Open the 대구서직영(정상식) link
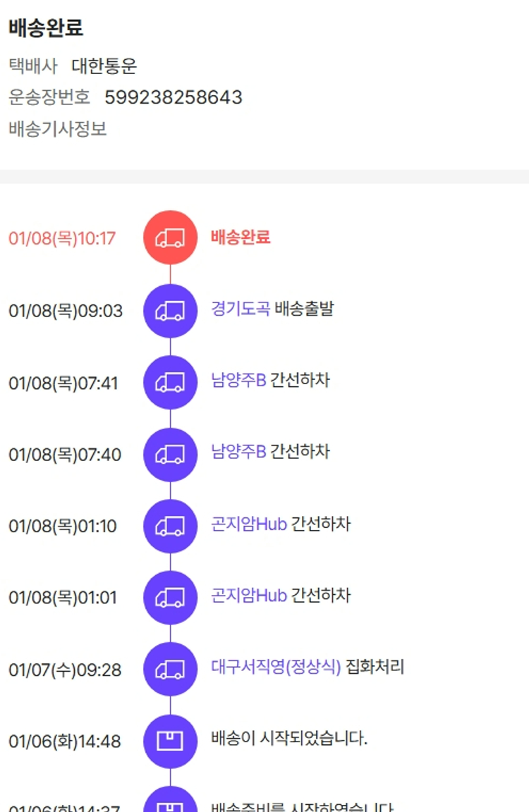Viewport: 529px width, 812px height. coord(276,667)
